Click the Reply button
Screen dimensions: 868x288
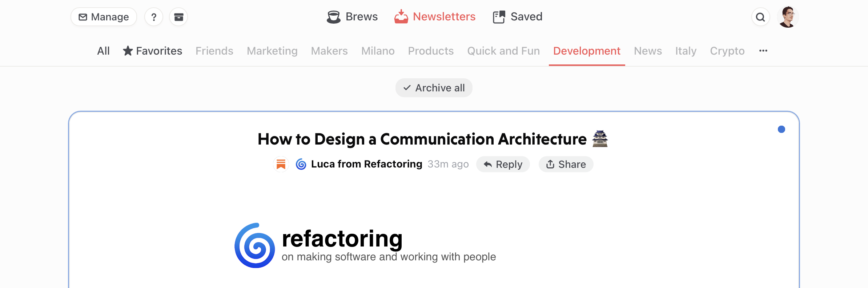503,164
